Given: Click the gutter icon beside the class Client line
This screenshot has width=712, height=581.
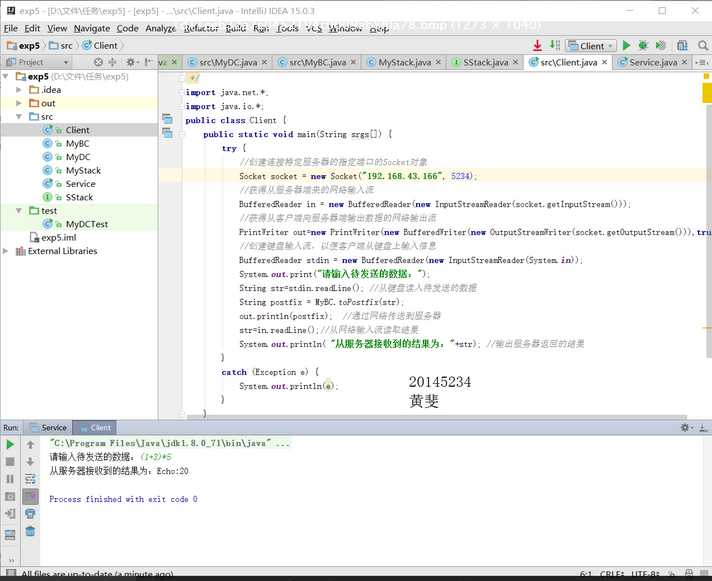Looking at the screenshot, I should click(168, 119).
